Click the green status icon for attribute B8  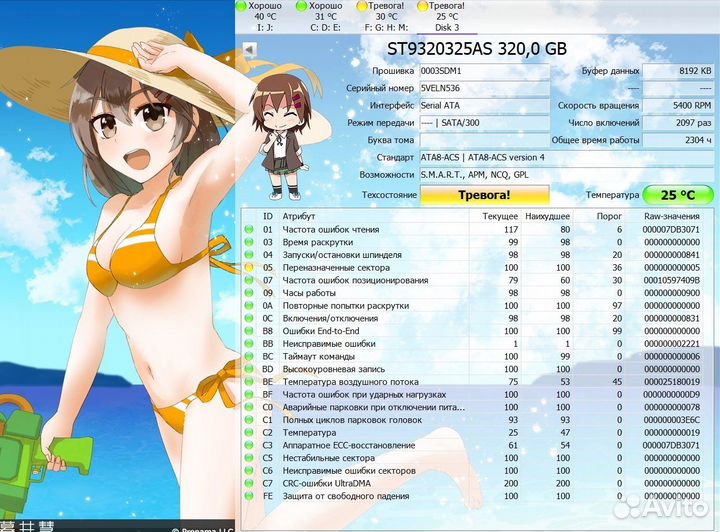point(249,331)
